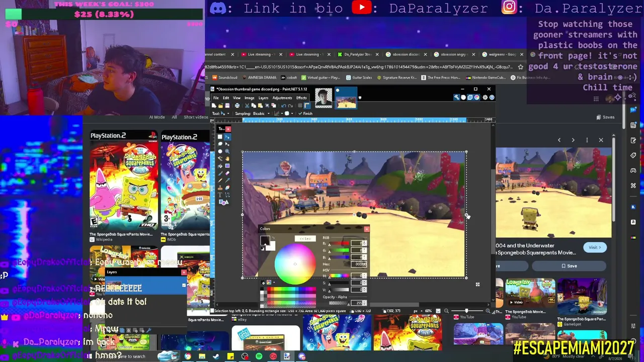Image resolution: width=644 pixels, height=362 pixels.
Task: Click the red R channel slider
Action: point(340,243)
